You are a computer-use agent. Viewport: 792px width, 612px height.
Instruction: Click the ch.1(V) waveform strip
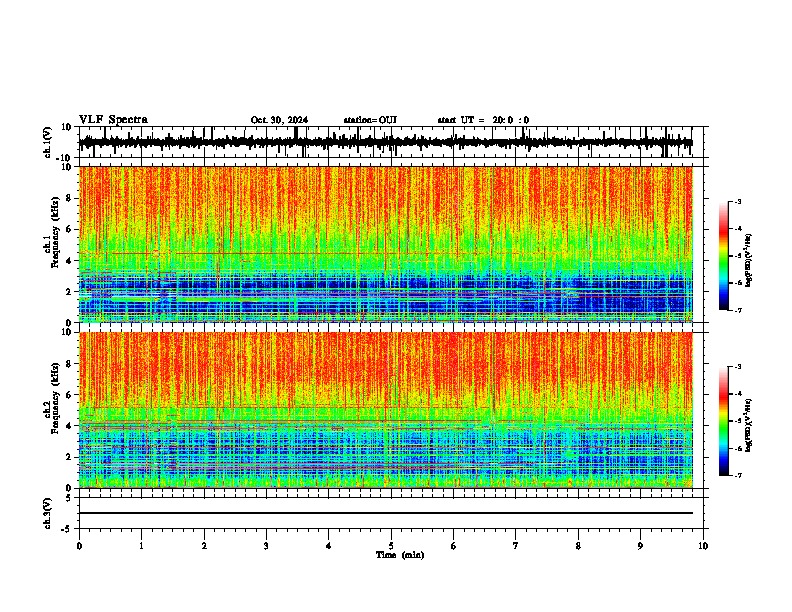pyautogui.click(x=386, y=142)
